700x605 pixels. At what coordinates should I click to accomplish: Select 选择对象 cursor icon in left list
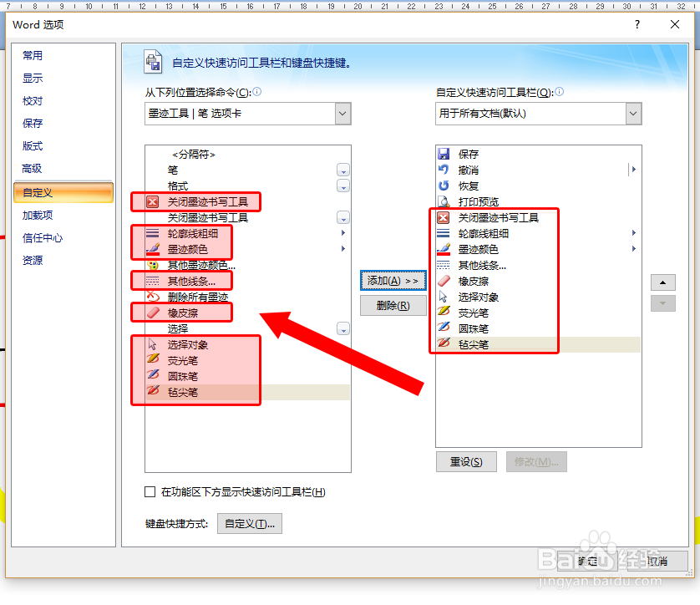pos(152,344)
